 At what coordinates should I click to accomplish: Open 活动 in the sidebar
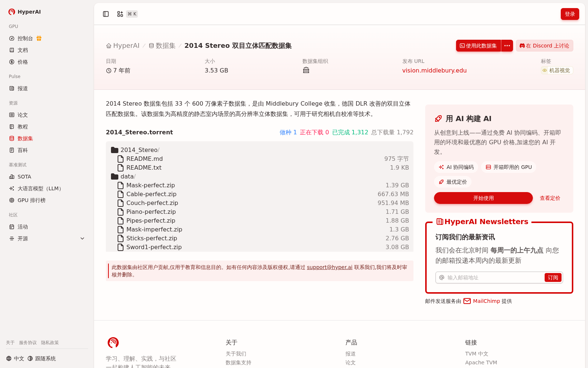[47, 227]
